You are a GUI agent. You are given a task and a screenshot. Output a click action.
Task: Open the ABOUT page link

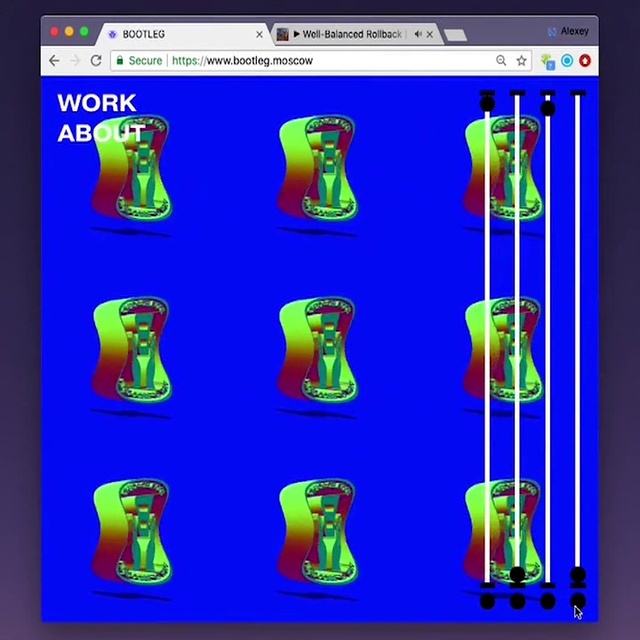[x=100, y=133]
